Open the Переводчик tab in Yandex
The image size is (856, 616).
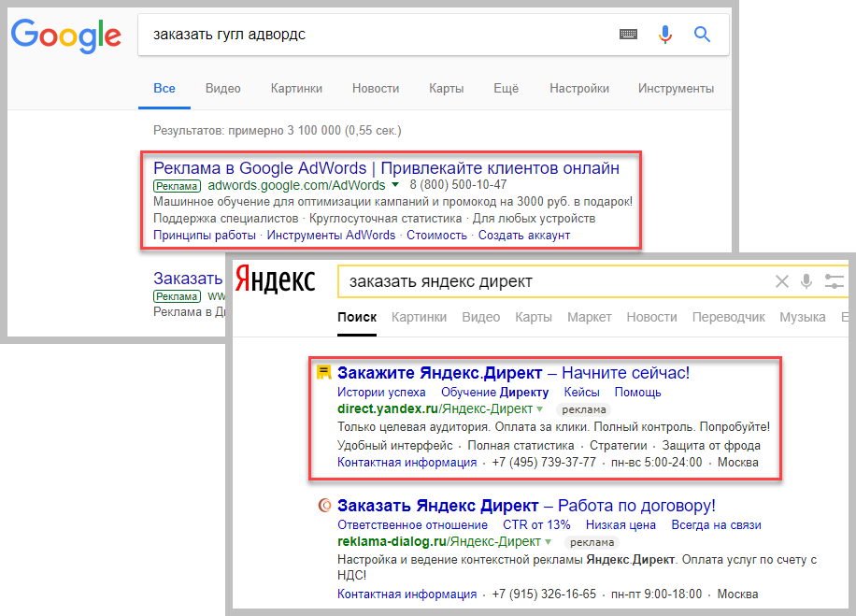coord(728,317)
